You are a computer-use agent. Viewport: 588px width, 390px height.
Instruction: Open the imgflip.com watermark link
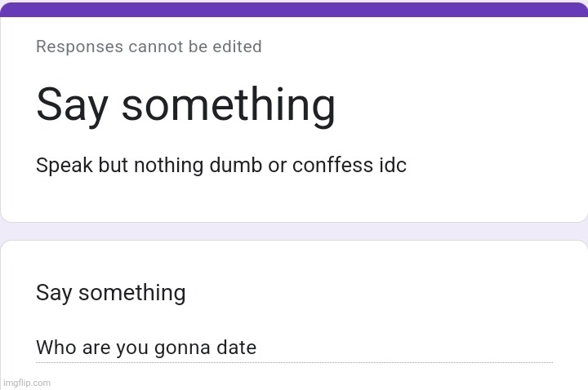click(26, 382)
